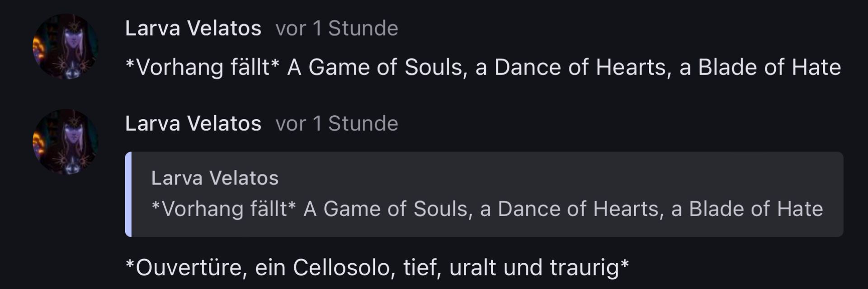Click the second message's 'vor 1 Stunde' timestamp

[x=337, y=124]
